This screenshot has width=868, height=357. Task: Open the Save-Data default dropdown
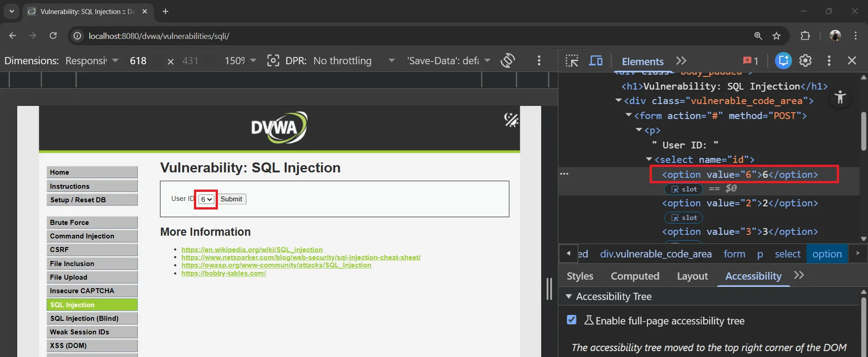pos(449,61)
